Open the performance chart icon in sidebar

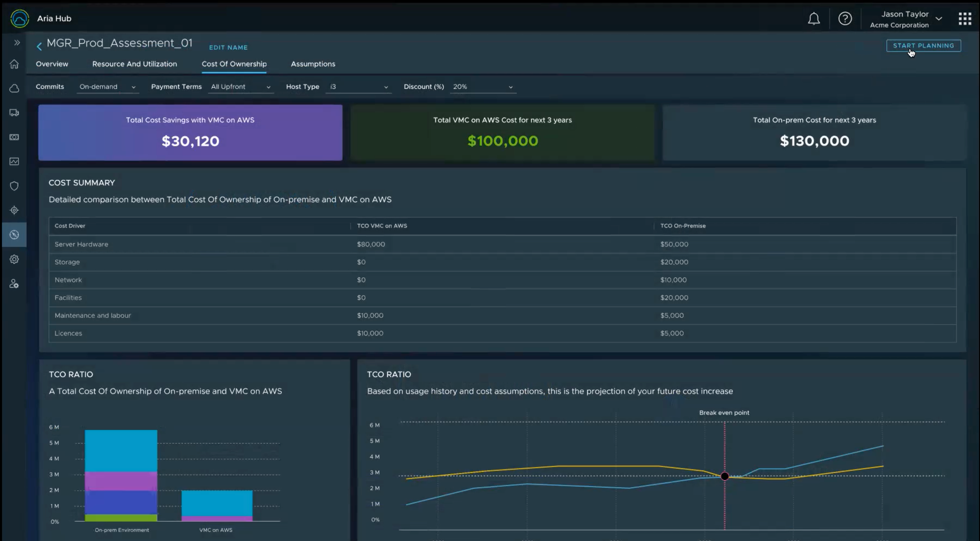[14, 161]
